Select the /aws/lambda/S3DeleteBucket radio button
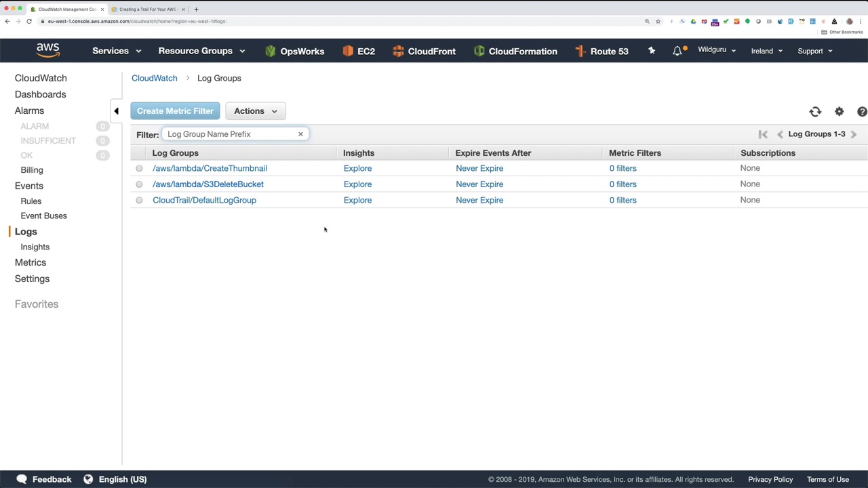Image resolution: width=868 pixels, height=488 pixels. pyautogui.click(x=139, y=184)
